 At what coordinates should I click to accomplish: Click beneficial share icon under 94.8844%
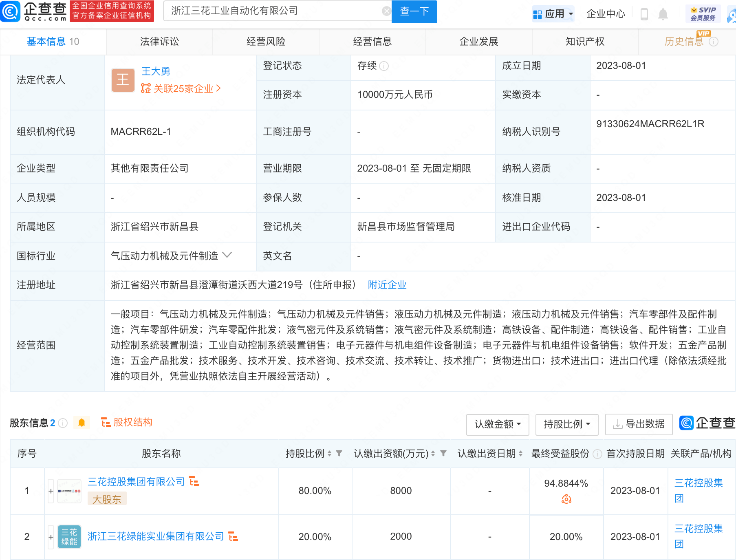tap(566, 499)
